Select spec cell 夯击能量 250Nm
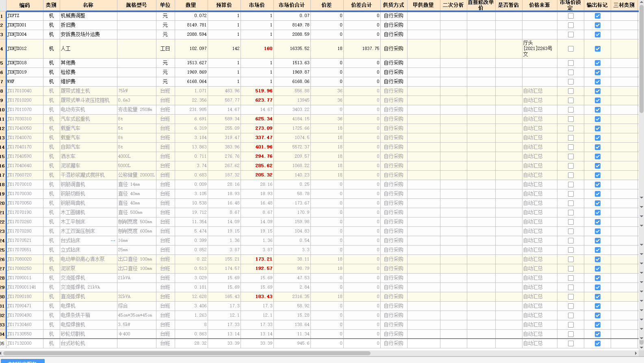644x363 pixels. [137, 110]
